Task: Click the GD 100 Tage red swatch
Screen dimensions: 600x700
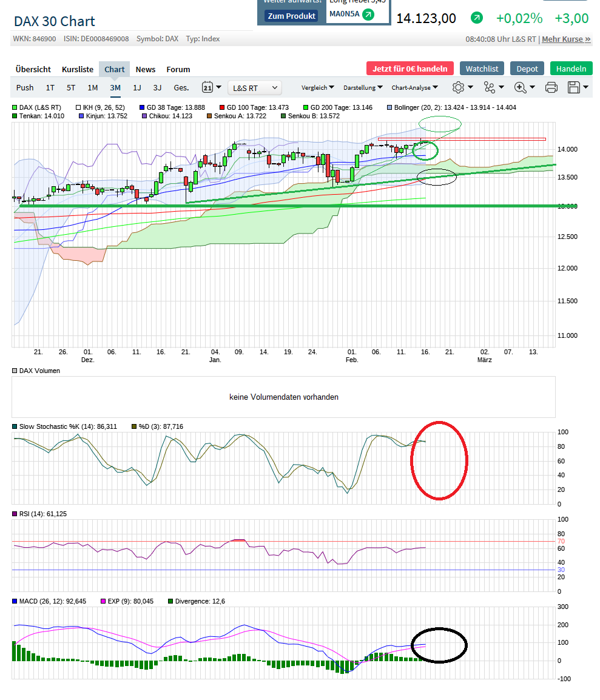Action: pos(222,107)
